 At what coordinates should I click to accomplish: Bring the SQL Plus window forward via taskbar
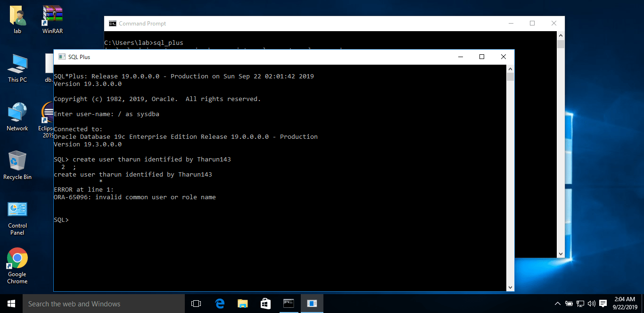coord(312,304)
